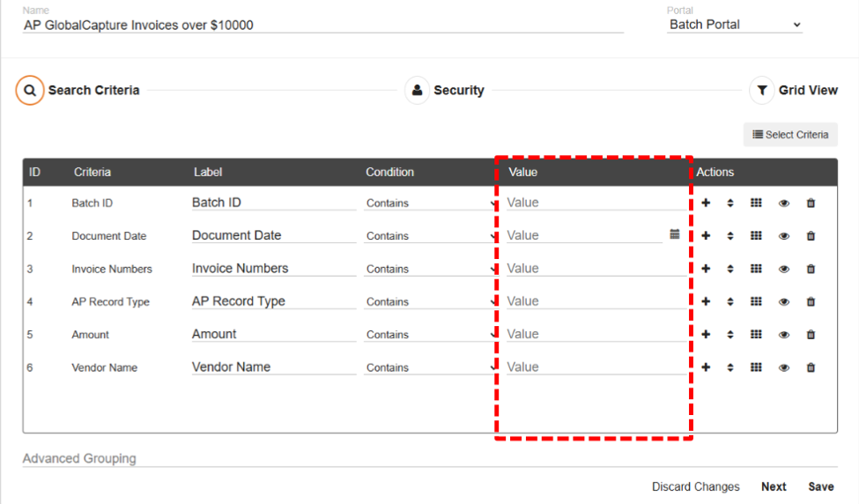
Task: Open calendar picker for Document Date value
Action: [x=675, y=234]
